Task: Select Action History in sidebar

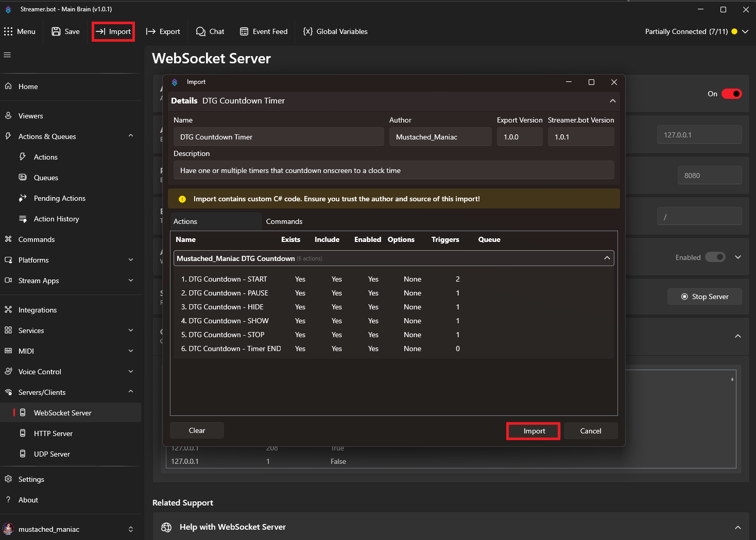Action: coord(56,219)
